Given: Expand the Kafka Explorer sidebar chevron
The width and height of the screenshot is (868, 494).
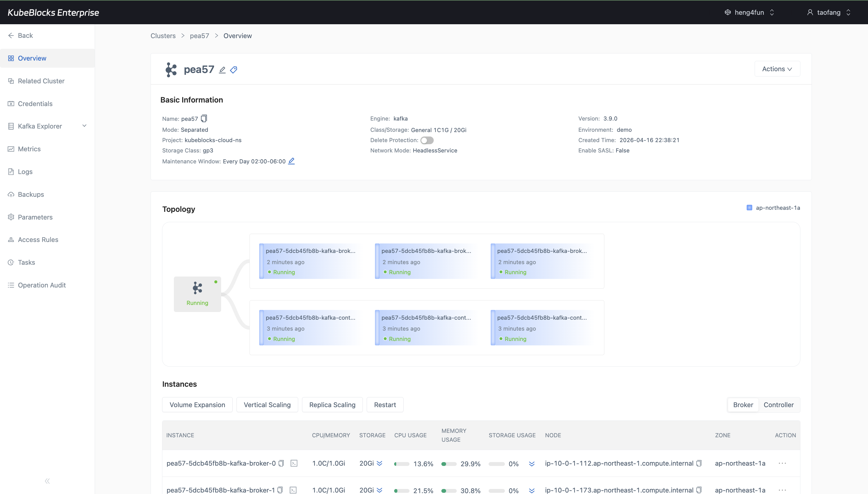Looking at the screenshot, I should (84, 126).
